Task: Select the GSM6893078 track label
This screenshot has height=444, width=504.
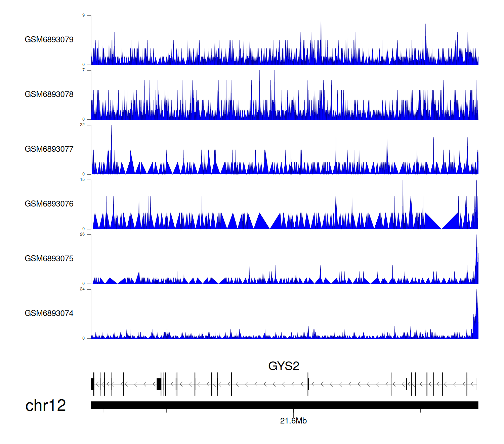Action: click(x=49, y=95)
